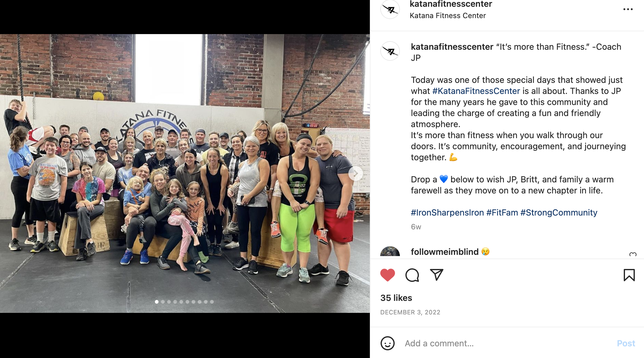Image resolution: width=644 pixels, height=358 pixels.
Task: Open #KatanaFitnessCenter hashtag link
Action: (x=476, y=91)
